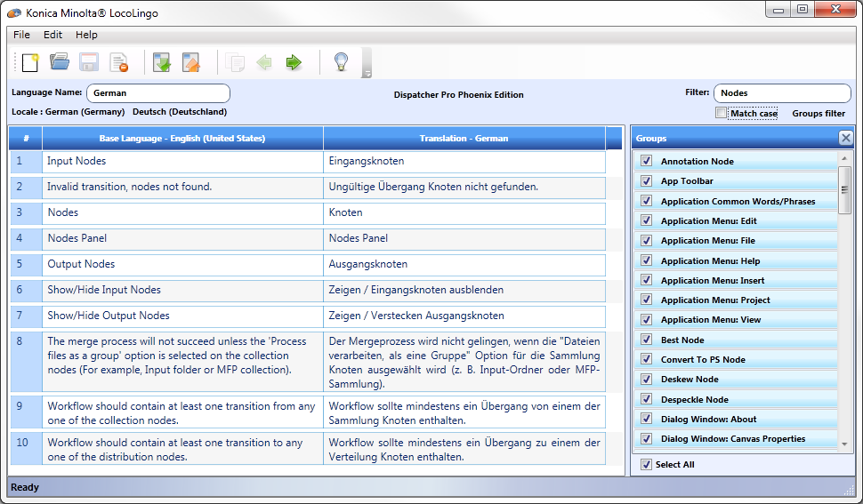The height and width of the screenshot is (504, 863).
Task: Click the import green down-arrow icon
Action: coord(161,62)
